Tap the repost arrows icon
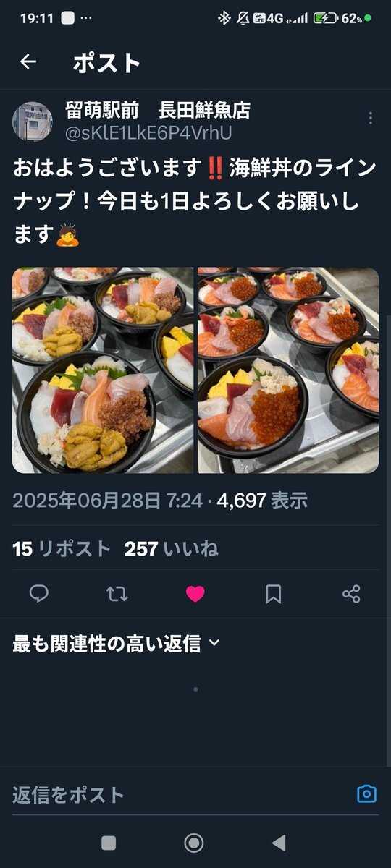The width and height of the screenshot is (391, 868). point(117,594)
